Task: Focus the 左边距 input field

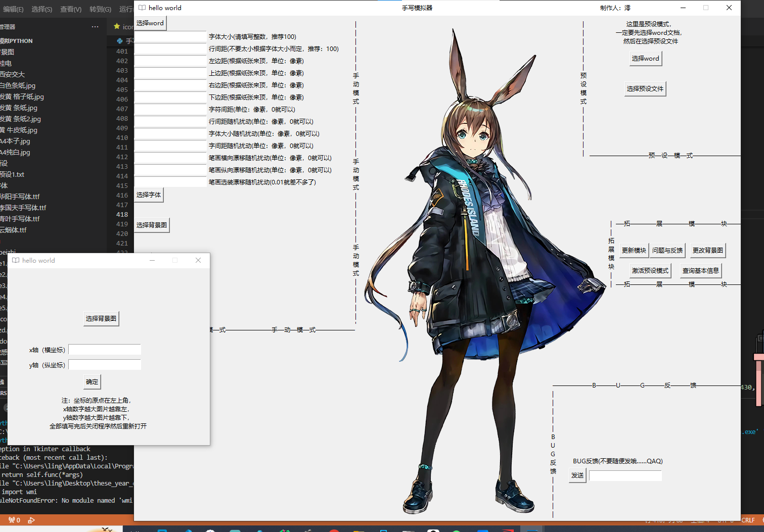Action: point(170,61)
